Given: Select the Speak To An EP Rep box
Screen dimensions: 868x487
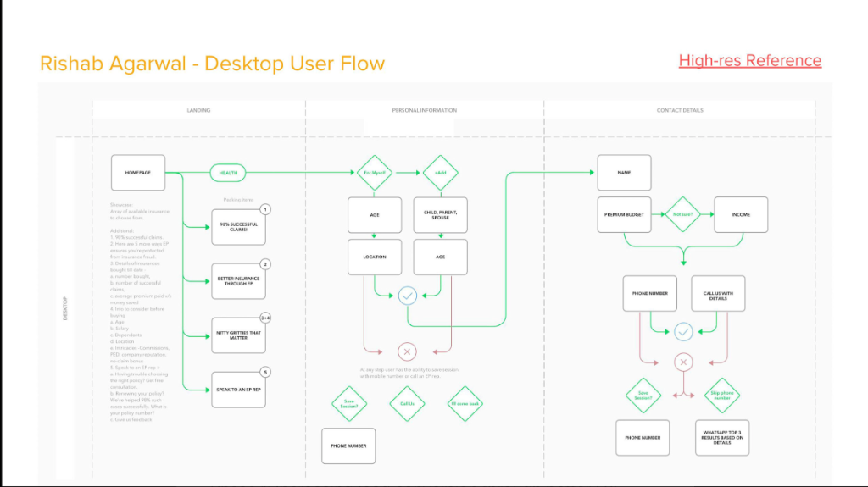Looking at the screenshot, I should (238, 390).
